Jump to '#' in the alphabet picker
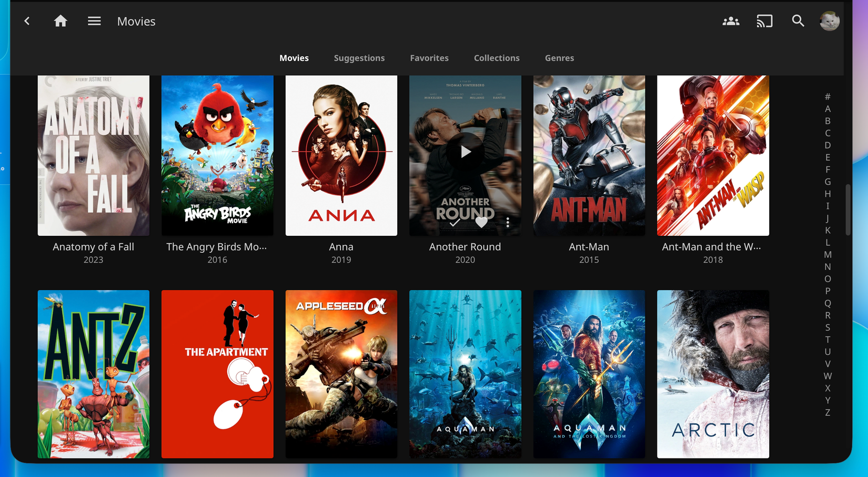This screenshot has width=868, height=477. 827,96
